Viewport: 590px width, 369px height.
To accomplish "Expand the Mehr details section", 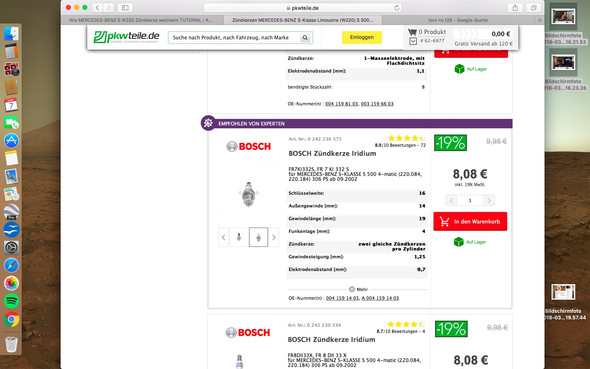I will click(x=358, y=289).
